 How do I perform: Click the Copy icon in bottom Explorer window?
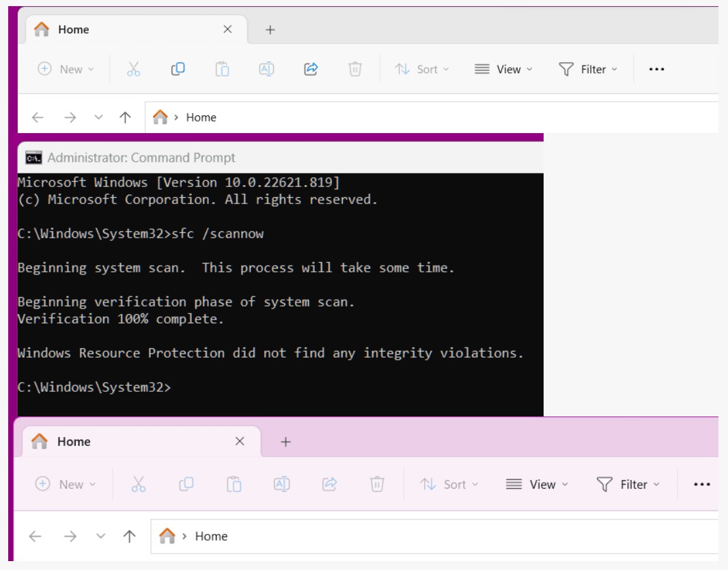[186, 484]
